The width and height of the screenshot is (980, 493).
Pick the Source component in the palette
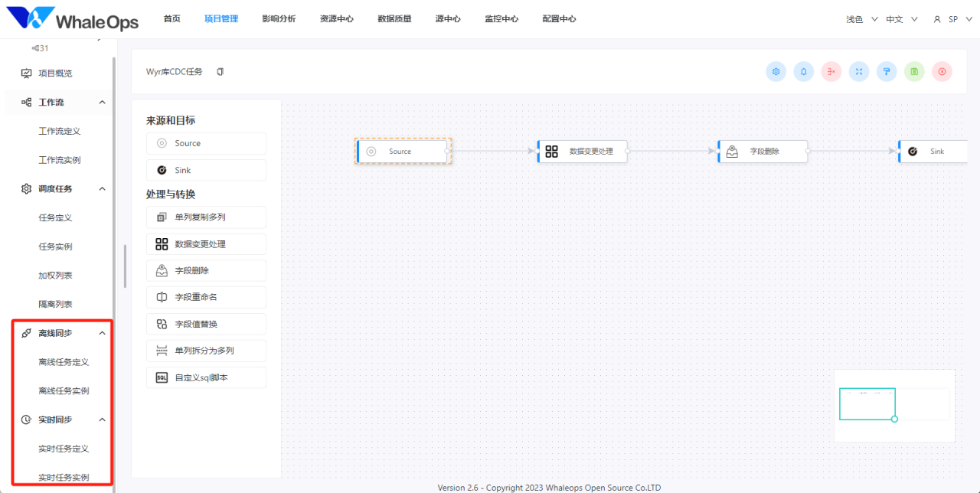pos(206,143)
